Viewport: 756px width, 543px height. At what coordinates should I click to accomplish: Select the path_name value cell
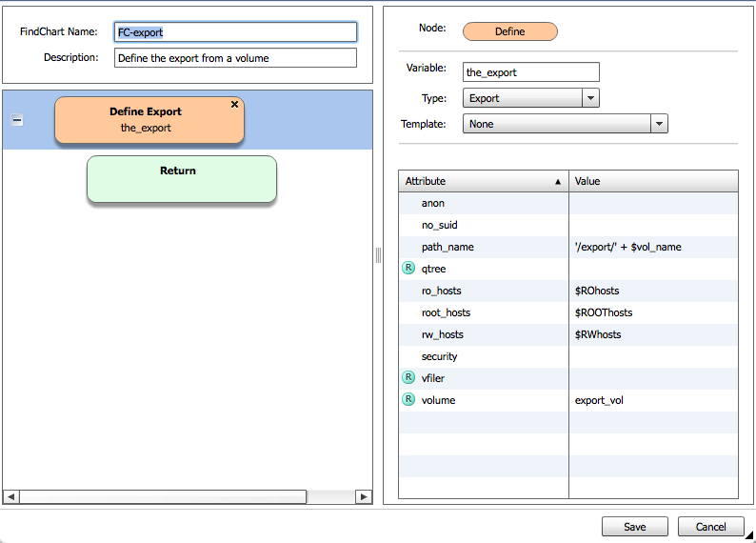pos(652,247)
